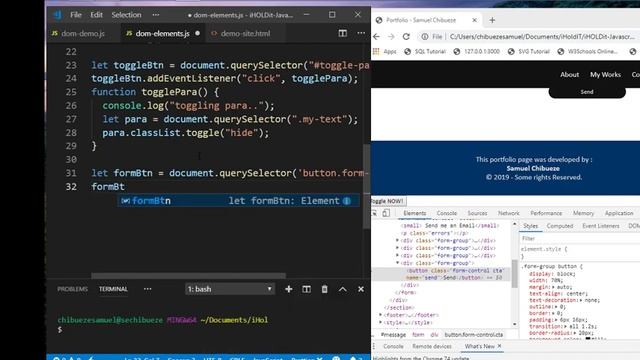Open DevTools Performance tab
The width and height of the screenshot is (640, 360).
[x=546, y=213]
